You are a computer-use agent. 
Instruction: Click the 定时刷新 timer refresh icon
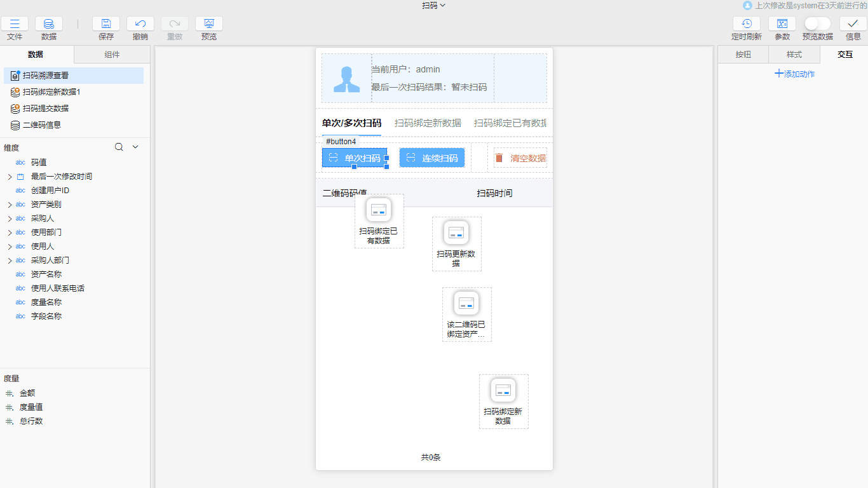[747, 24]
